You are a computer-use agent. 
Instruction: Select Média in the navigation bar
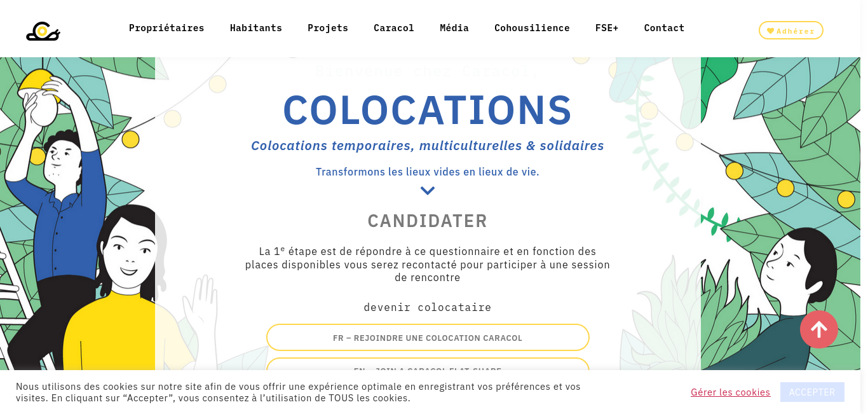[454, 28]
